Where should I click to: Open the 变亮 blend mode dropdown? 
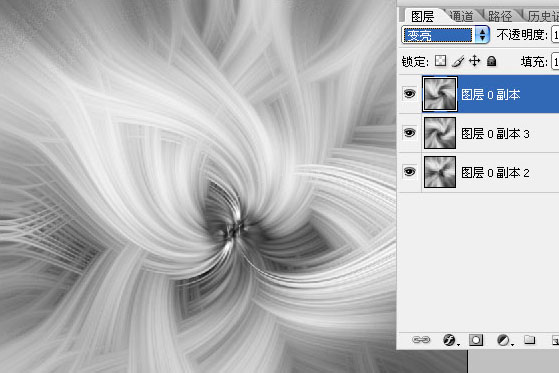click(x=445, y=35)
